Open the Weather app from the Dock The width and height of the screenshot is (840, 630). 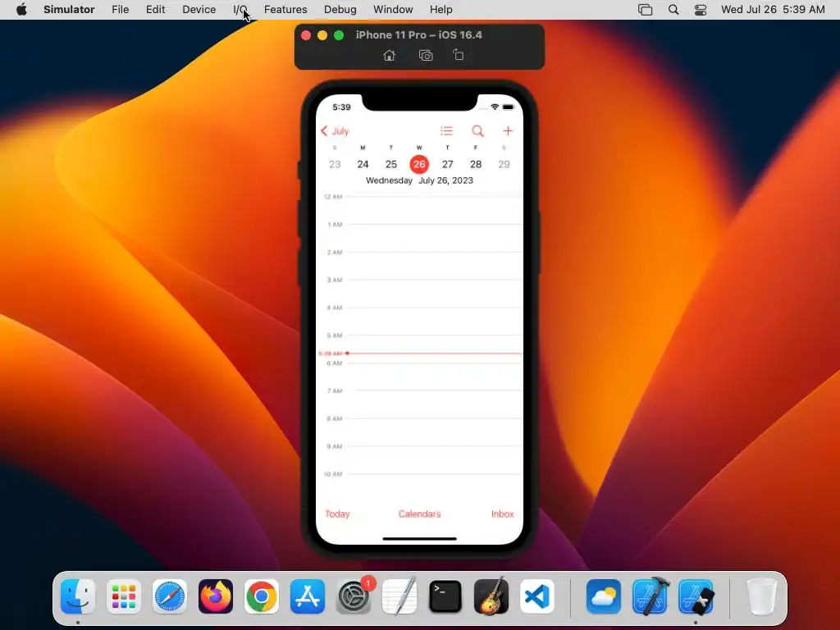[604, 596]
